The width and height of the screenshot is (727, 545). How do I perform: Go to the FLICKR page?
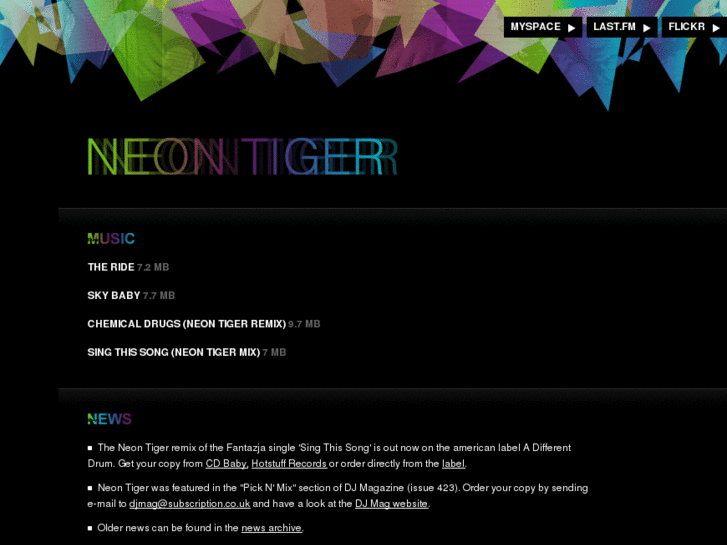point(694,27)
